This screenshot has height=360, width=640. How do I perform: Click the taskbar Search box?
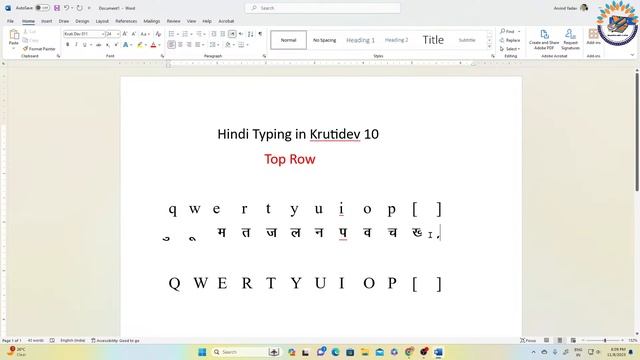click(245, 352)
